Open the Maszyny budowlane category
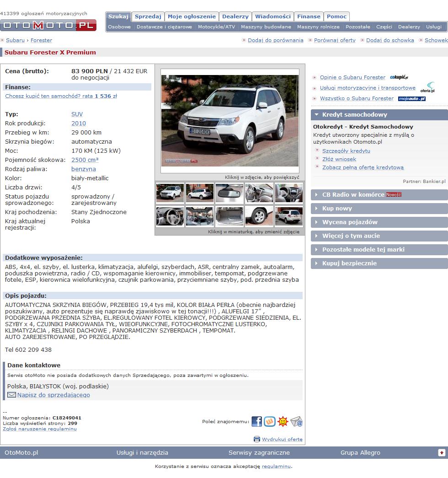 coord(266,27)
